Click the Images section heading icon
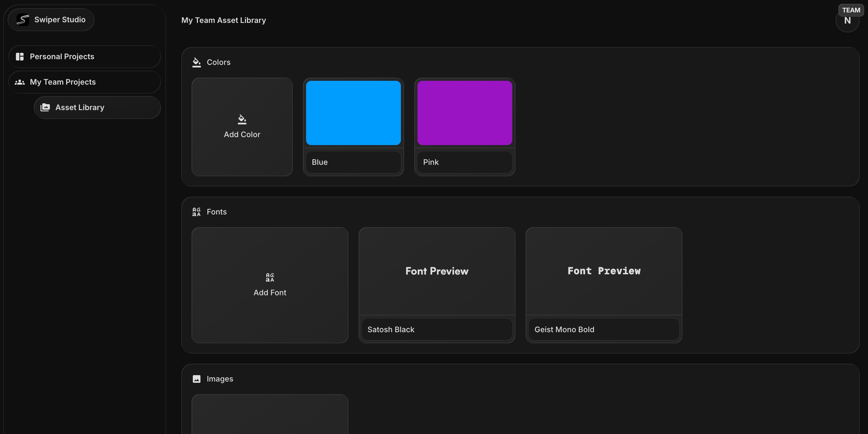Viewport: 868px width, 434px height. pyautogui.click(x=196, y=379)
